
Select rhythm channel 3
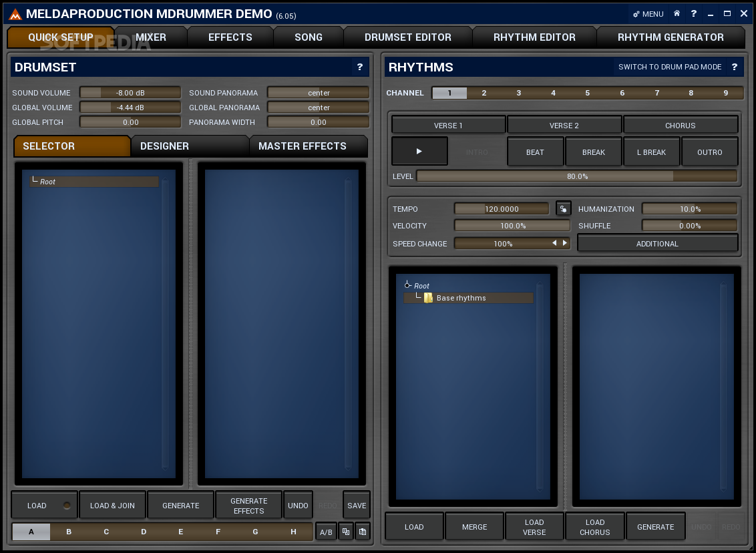pyautogui.click(x=519, y=93)
